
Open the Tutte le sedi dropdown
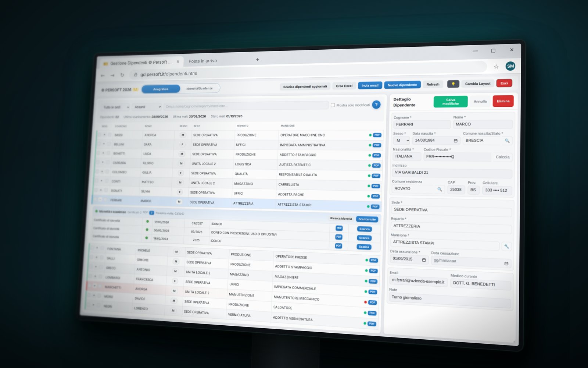(115, 107)
